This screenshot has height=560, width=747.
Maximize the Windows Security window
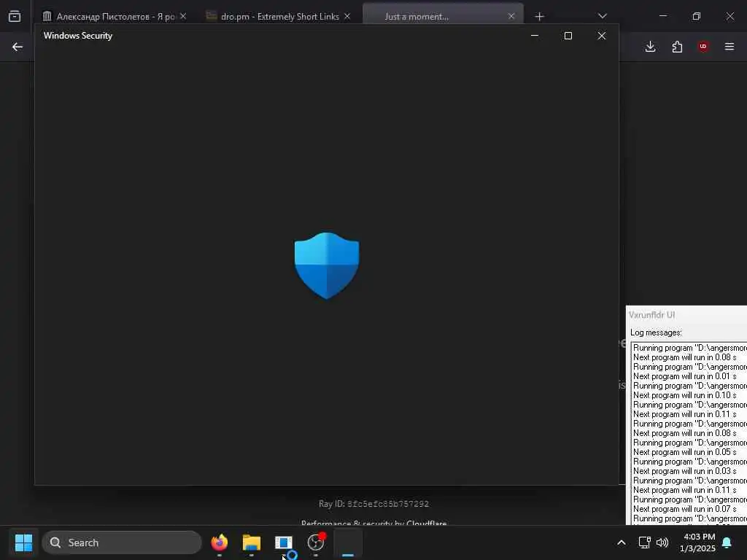pos(568,36)
